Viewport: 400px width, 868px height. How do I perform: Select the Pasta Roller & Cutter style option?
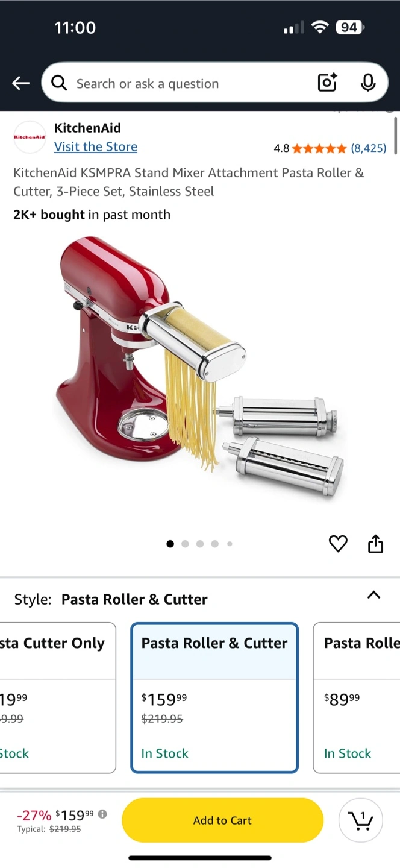point(214,697)
